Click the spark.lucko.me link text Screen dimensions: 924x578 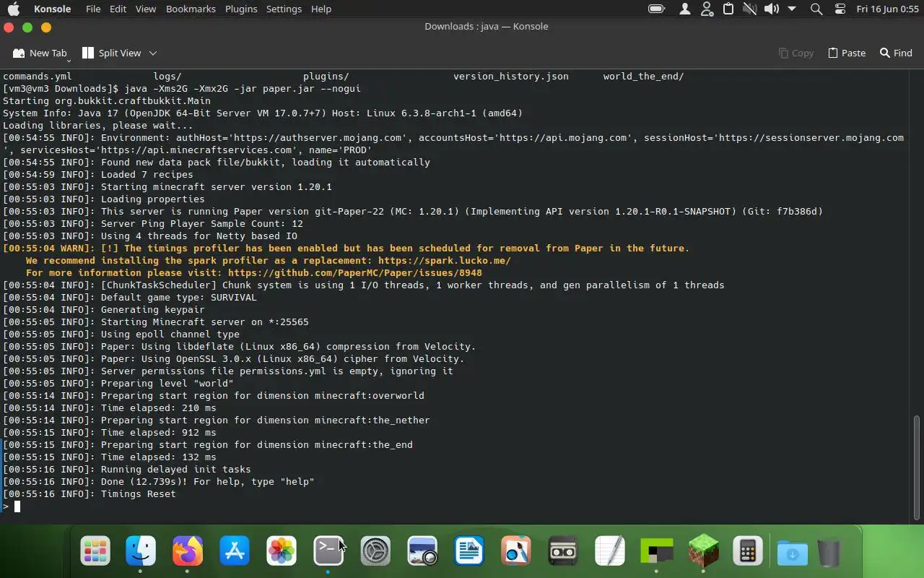(444, 261)
